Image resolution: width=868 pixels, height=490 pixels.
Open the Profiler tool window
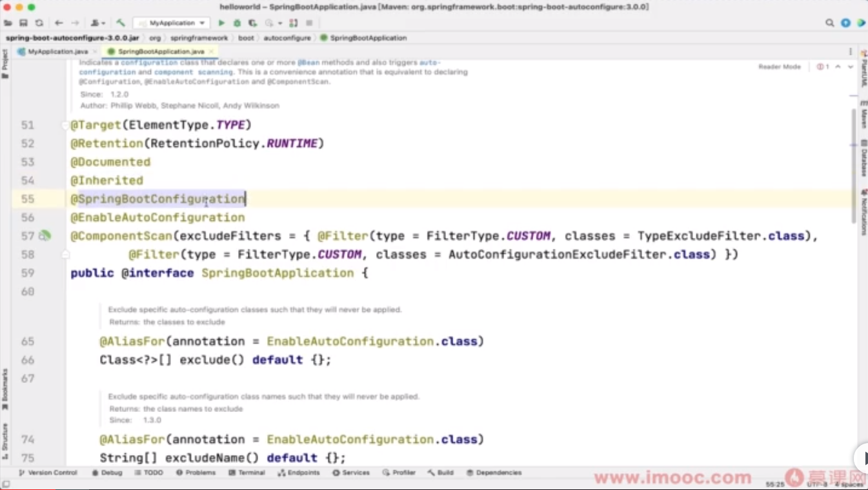tap(399, 473)
